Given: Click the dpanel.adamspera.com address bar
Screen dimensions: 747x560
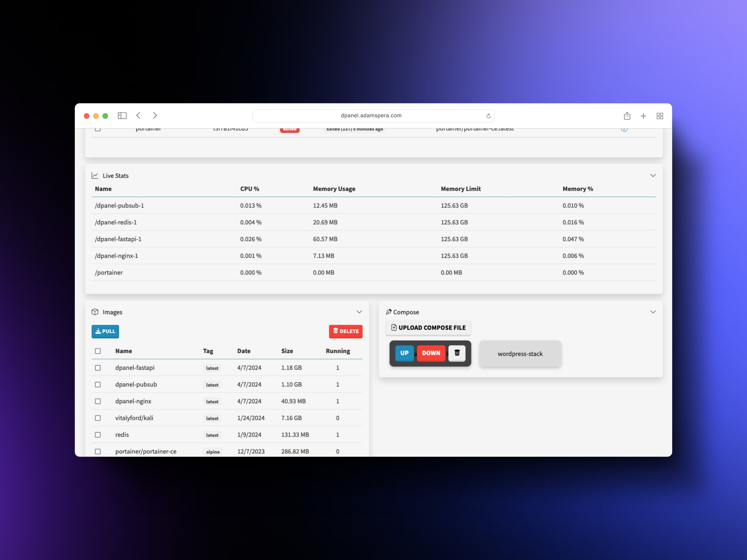Looking at the screenshot, I should [371, 115].
